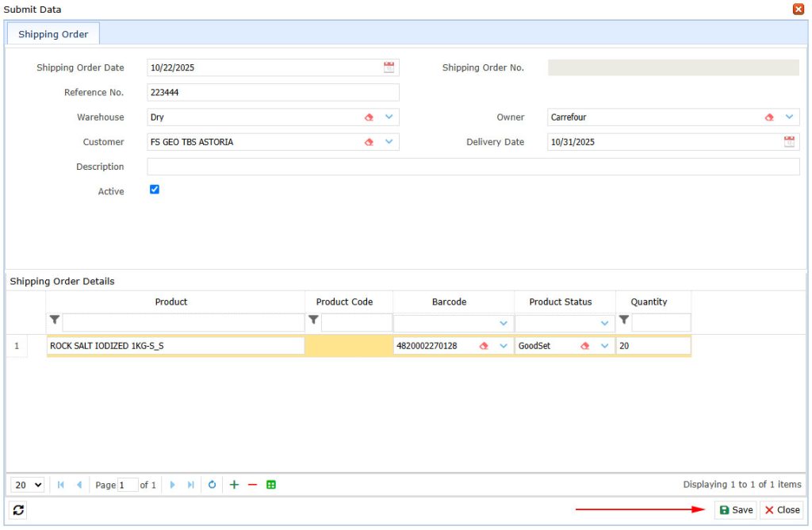Open the grid export/columns icon
The width and height of the screenshot is (812, 530).
[271, 484]
